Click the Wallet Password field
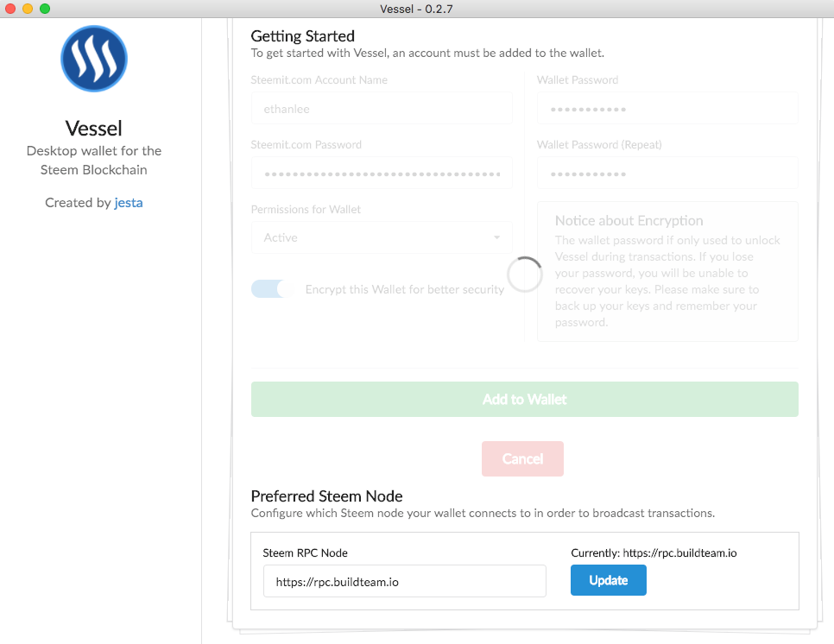The height and width of the screenshot is (644, 834). click(667, 109)
